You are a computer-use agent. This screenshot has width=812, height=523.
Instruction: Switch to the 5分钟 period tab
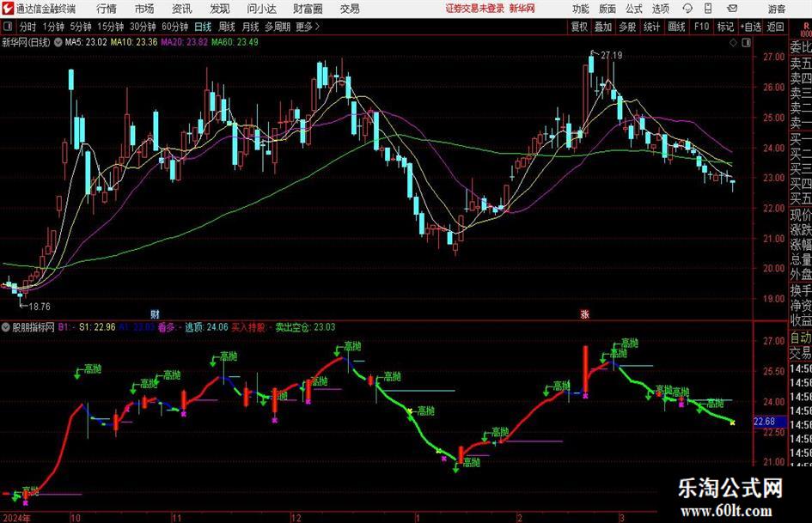point(80,27)
